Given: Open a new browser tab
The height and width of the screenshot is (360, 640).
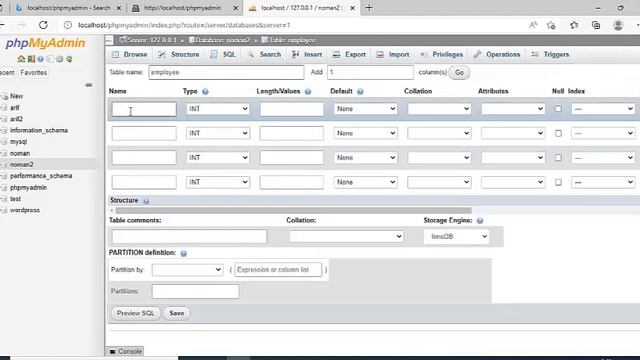Looking at the screenshot, I should click(369, 8).
